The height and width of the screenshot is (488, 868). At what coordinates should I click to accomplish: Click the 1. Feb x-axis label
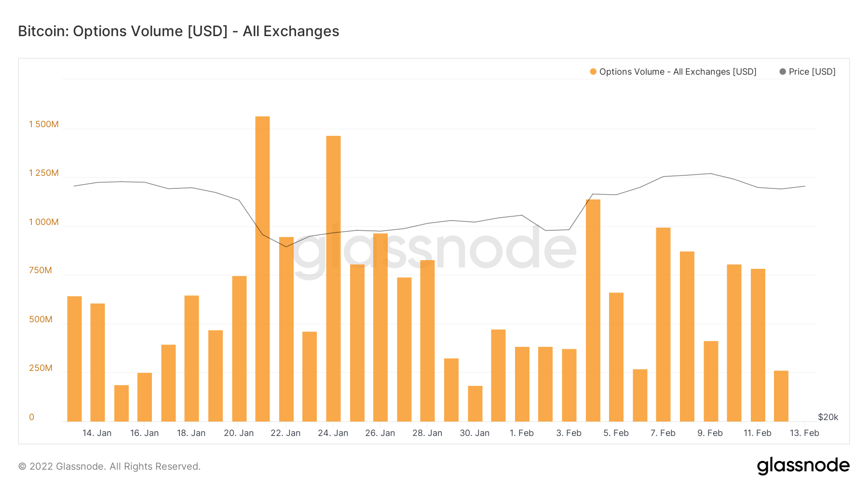522,433
